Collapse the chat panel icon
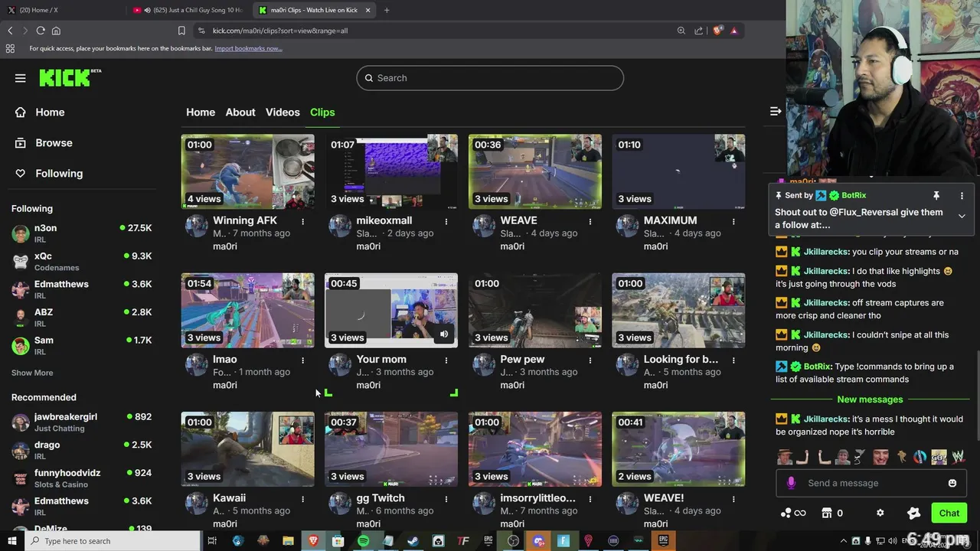 pos(776,112)
